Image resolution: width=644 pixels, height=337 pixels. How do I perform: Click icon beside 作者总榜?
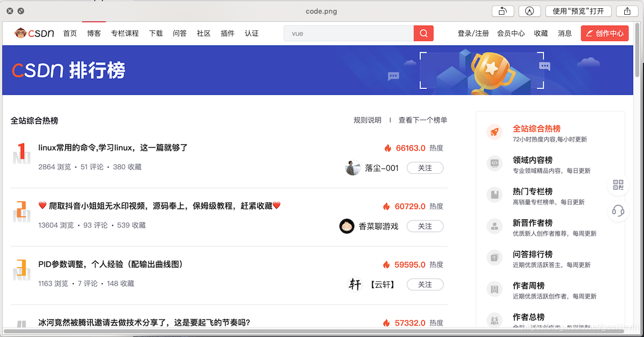(x=495, y=320)
